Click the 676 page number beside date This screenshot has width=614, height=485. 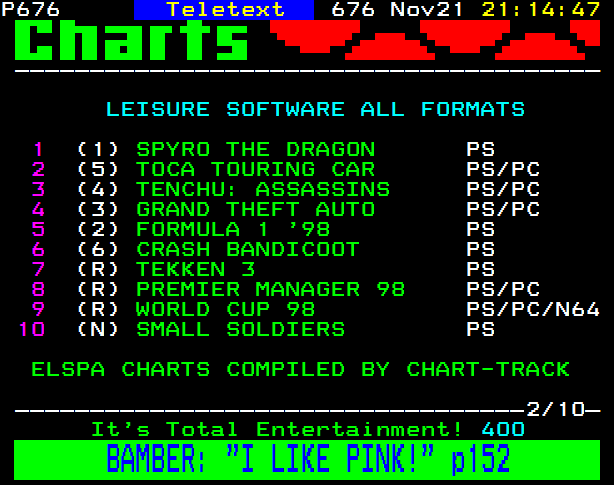[353, 9]
